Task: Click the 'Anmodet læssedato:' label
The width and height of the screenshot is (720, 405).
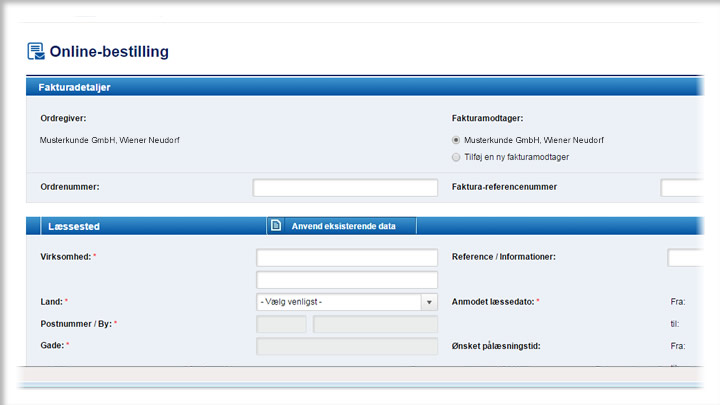Action: 493,302
